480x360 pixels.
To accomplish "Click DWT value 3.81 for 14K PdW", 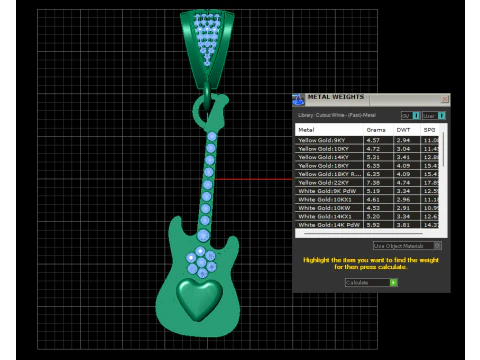I will [x=403, y=225].
